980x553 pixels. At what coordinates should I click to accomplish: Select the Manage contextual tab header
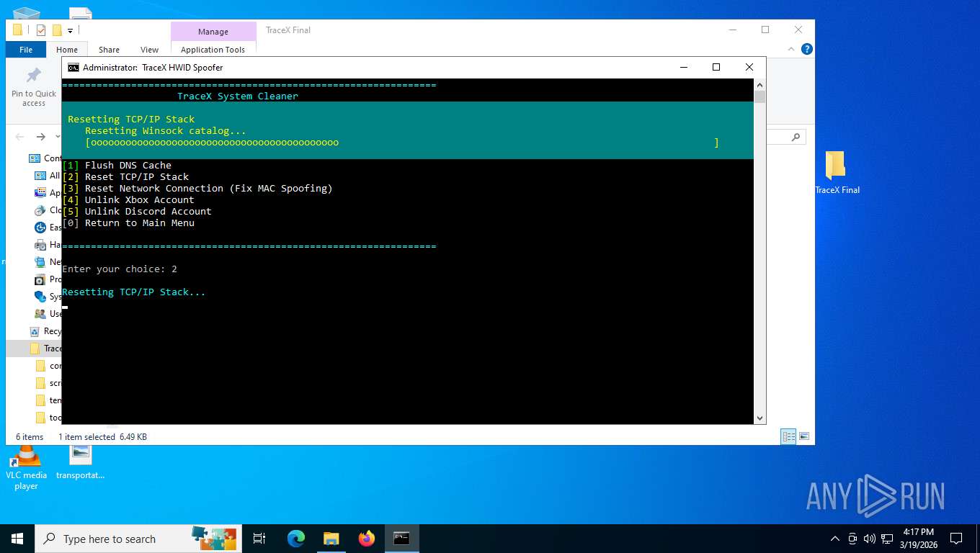coord(213,32)
